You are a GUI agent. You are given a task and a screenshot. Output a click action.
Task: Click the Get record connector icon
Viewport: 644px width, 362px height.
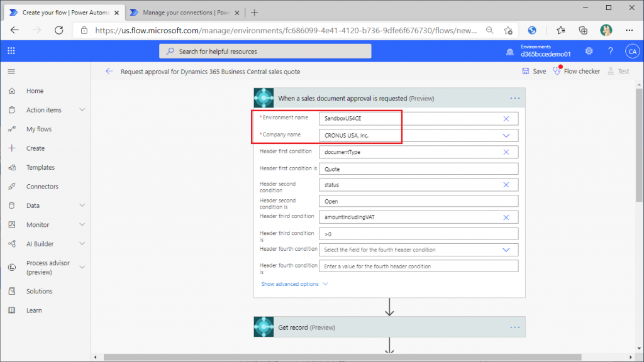264,327
